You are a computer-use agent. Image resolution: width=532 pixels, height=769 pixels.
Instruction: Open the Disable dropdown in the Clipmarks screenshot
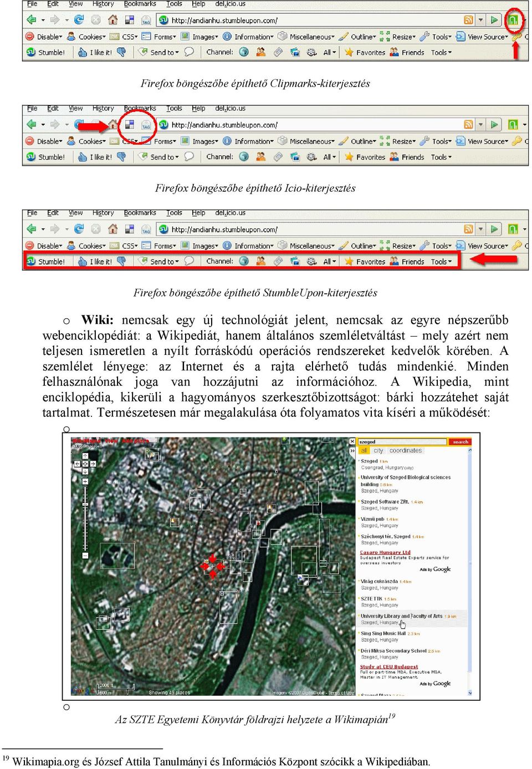coord(44,37)
